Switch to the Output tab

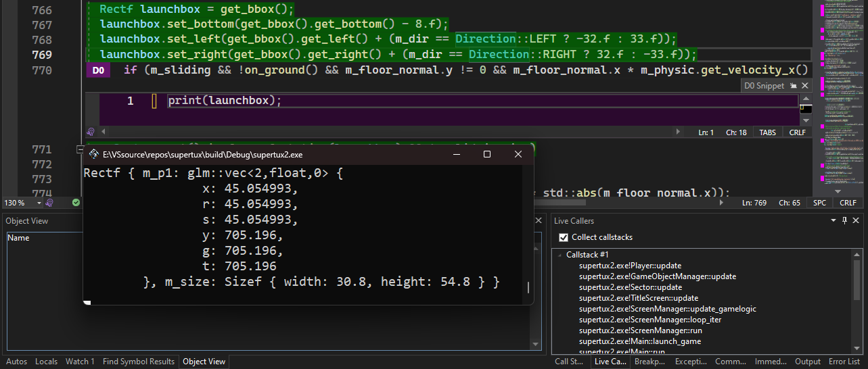tap(807, 362)
